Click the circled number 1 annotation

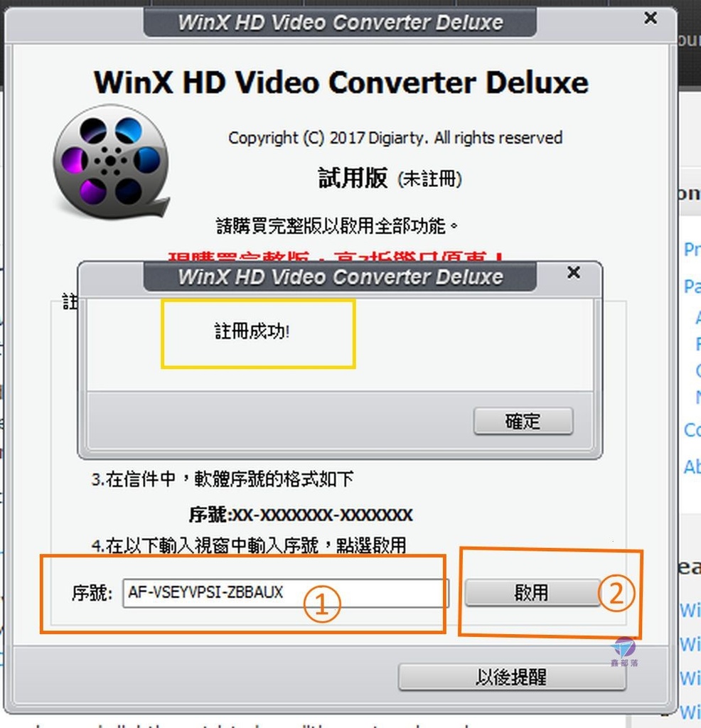pyautogui.click(x=322, y=604)
